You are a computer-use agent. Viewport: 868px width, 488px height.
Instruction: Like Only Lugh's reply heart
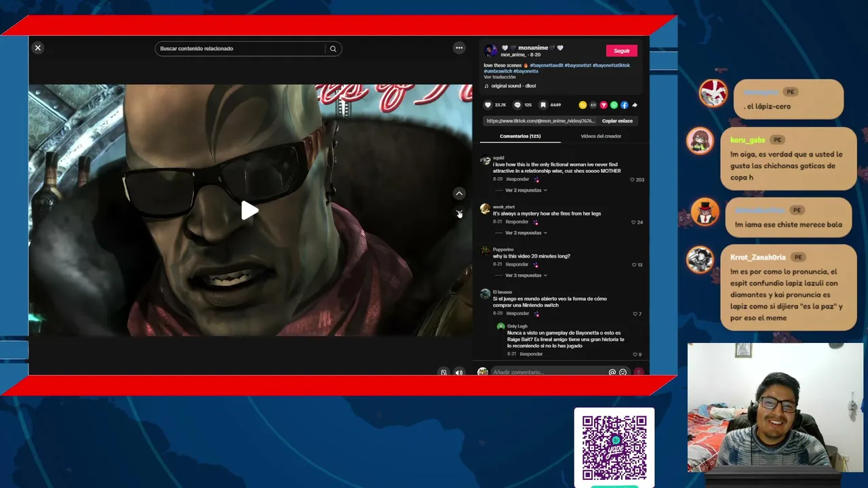pyautogui.click(x=635, y=354)
